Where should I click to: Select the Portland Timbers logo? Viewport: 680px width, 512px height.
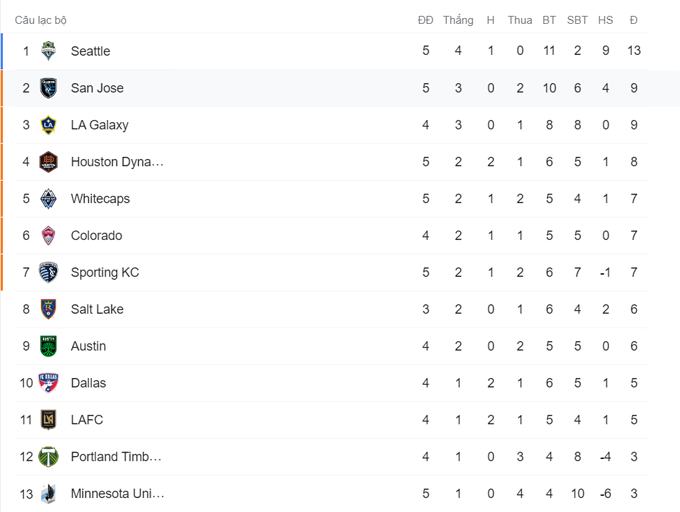48,457
